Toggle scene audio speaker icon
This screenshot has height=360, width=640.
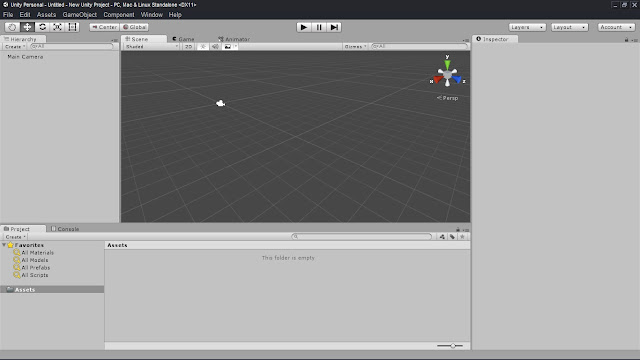pyautogui.click(x=215, y=47)
